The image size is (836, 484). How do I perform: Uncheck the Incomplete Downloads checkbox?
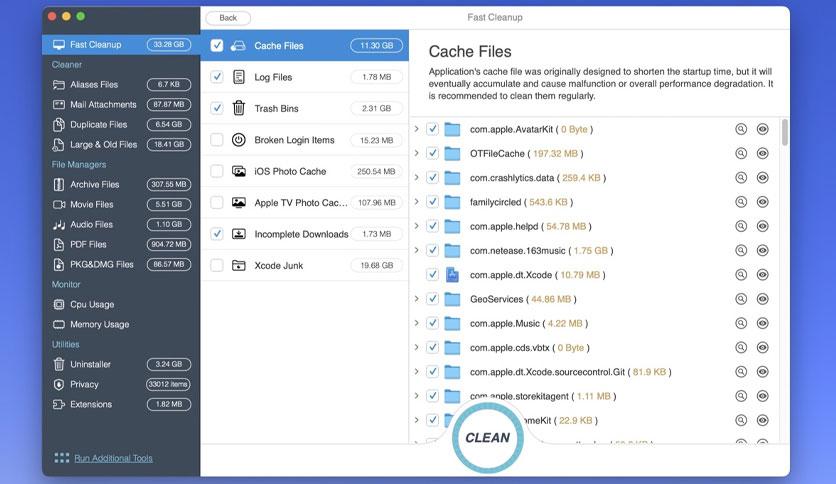tap(217, 234)
